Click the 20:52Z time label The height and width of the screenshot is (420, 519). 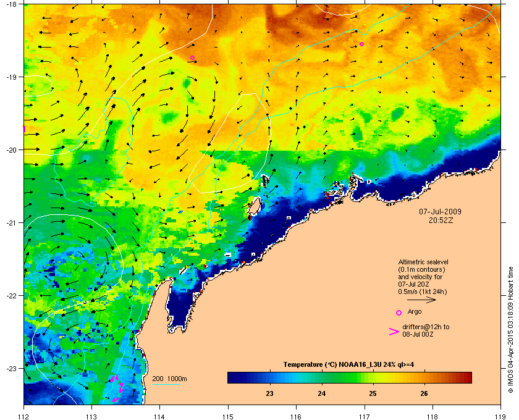coord(441,220)
